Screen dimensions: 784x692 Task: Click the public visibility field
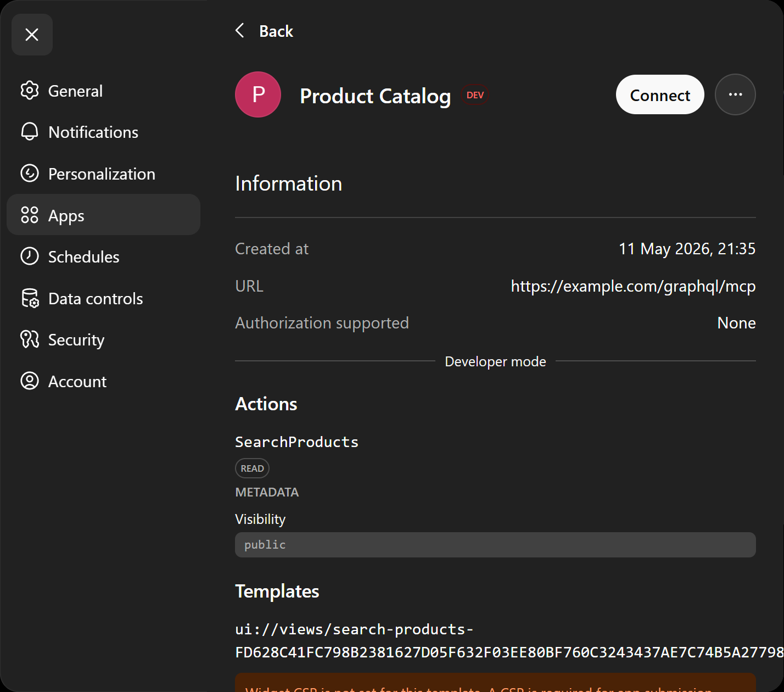tap(495, 545)
